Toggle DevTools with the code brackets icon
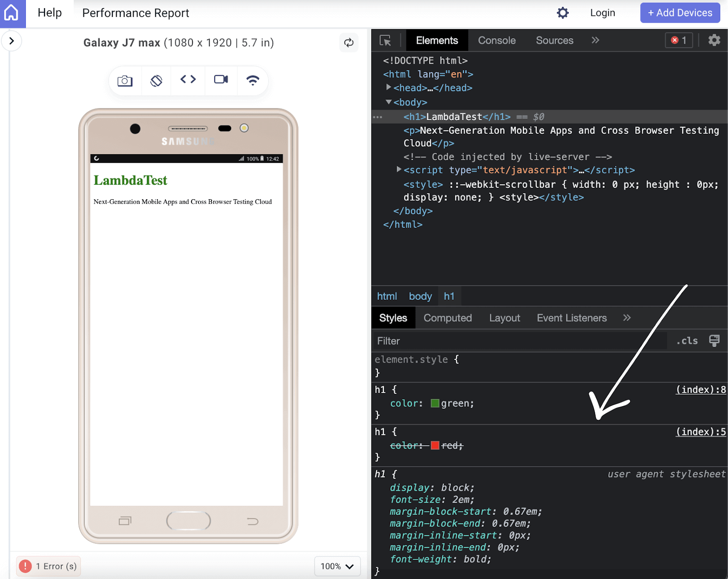 pyautogui.click(x=188, y=80)
